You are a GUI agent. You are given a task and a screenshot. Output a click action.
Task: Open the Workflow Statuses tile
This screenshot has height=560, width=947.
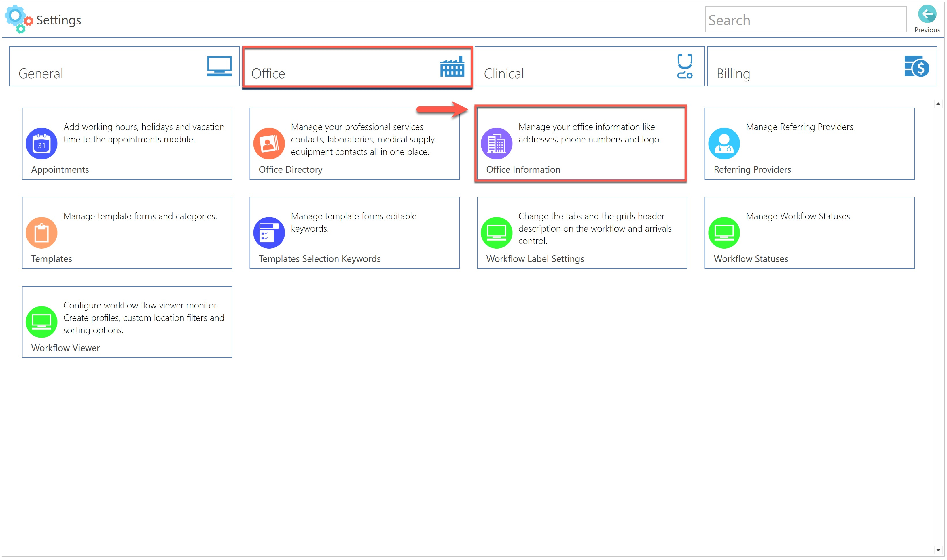[809, 233]
